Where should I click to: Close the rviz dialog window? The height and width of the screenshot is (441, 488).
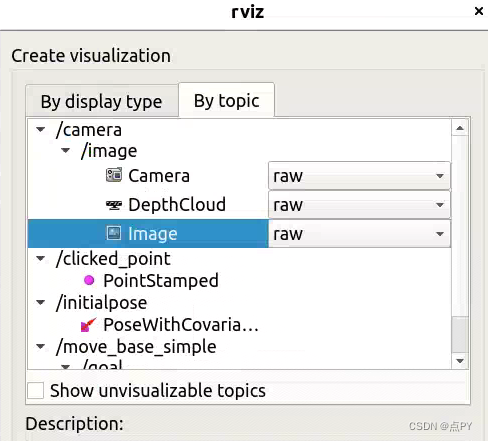pos(479,11)
